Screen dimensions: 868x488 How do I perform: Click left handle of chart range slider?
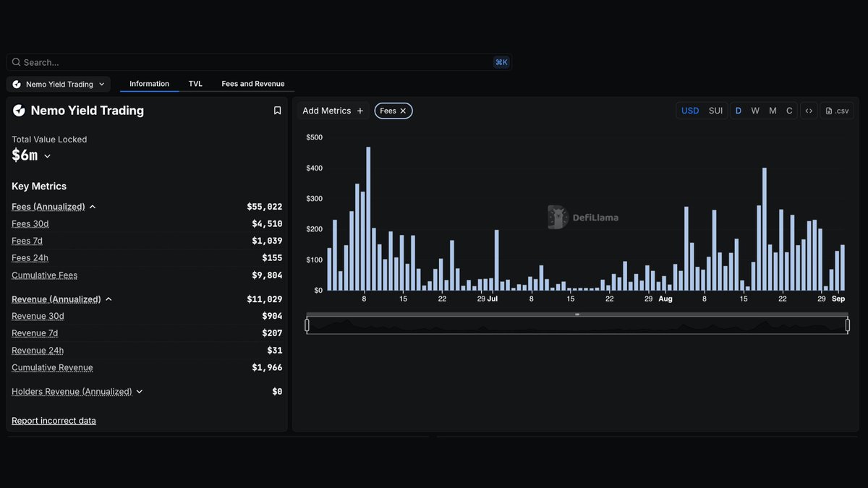(307, 325)
